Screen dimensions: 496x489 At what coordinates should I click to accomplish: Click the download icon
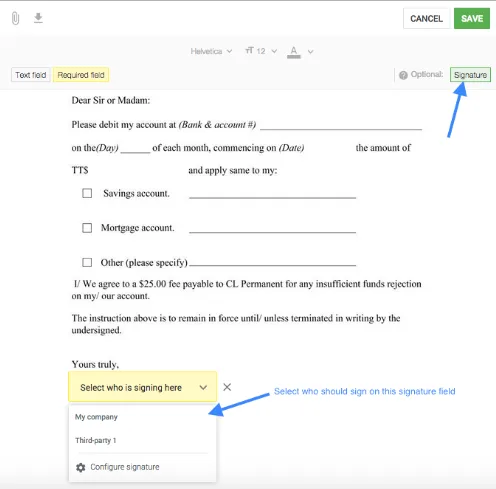pos(38,18)
